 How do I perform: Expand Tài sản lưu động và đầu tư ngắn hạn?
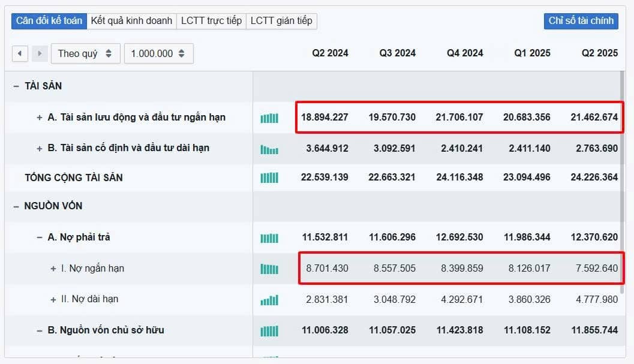(40, 118)
